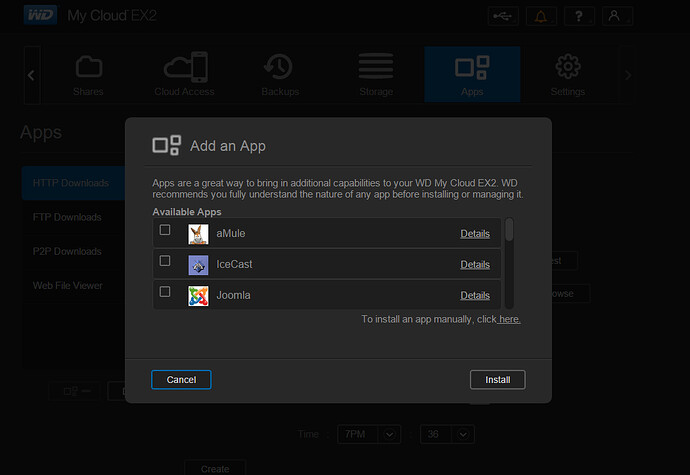
Task: Click the Settings gear icon
Action: tap(568, 66)
